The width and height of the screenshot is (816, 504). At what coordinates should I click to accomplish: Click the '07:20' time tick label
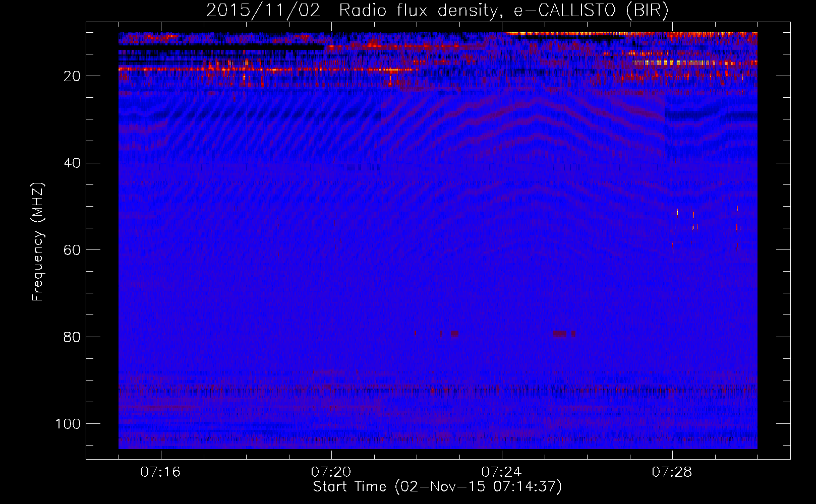[331, 472]
